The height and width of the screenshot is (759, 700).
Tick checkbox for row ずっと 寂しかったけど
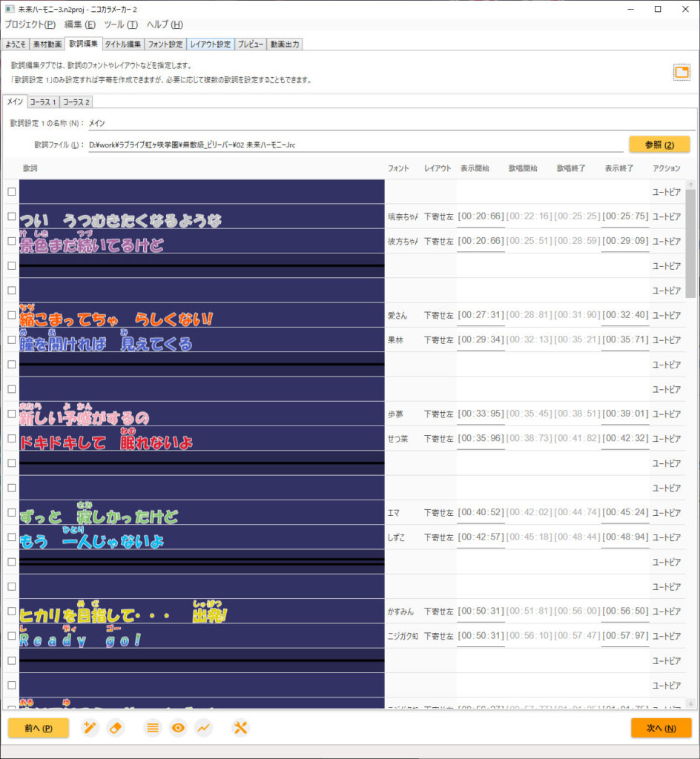click(x=12, y=513)
